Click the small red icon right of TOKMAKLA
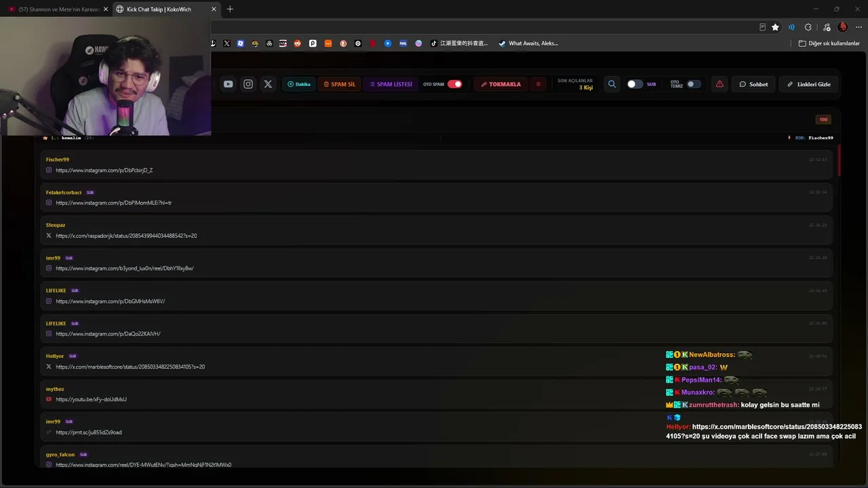This screenshot has width=868, height=488. 538,84
